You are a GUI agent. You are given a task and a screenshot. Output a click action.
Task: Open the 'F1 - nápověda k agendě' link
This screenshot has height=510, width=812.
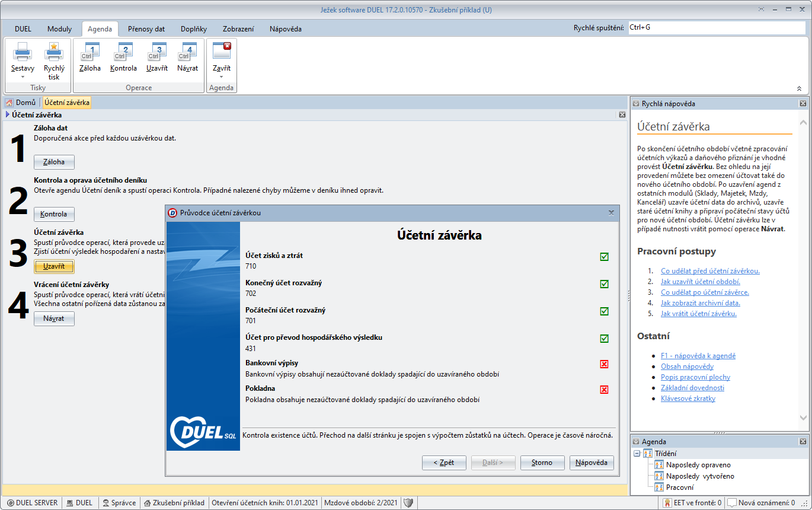[698, 356]
